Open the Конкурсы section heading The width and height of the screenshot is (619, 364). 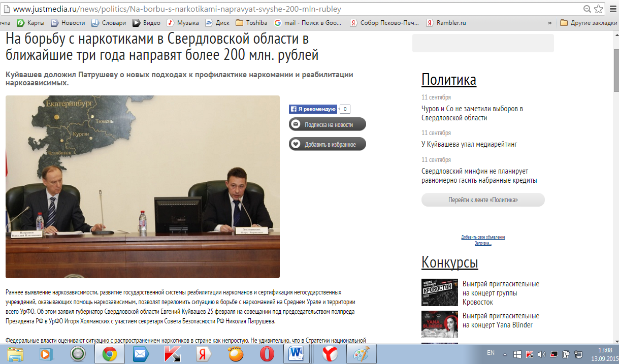tap(449, 262)
